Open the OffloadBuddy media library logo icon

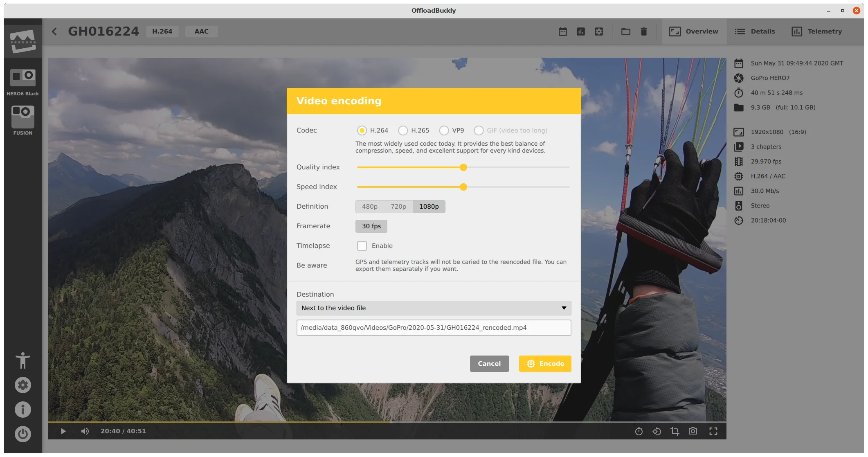coord(23,41)
